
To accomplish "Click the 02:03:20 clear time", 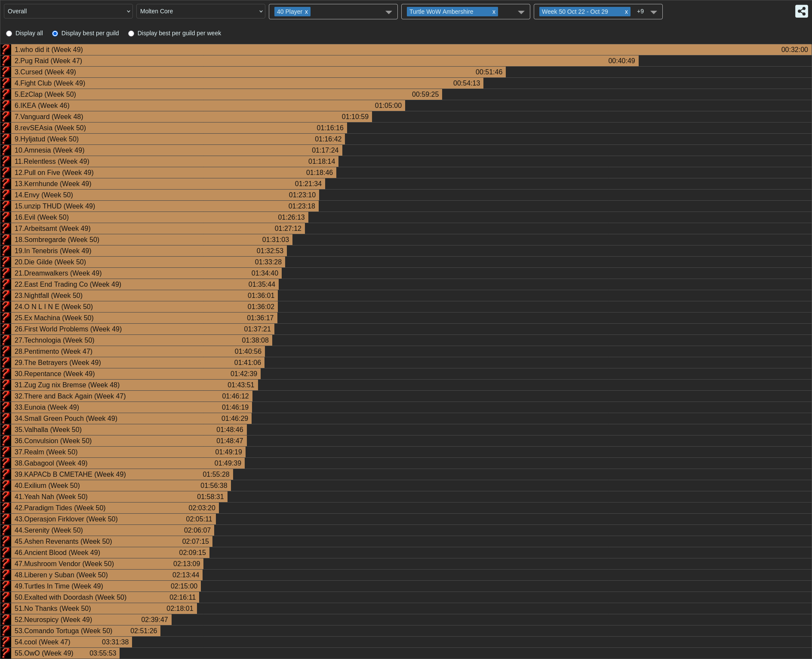I will point(202,508).
